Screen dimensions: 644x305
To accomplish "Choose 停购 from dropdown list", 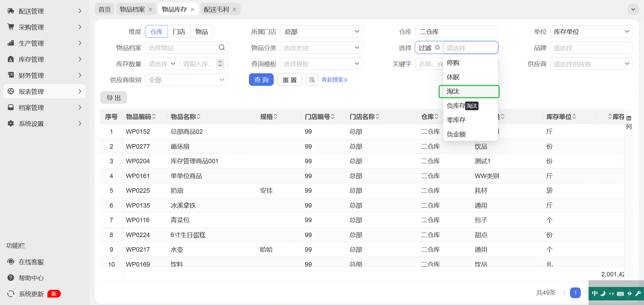I will pyautogui.click(x=470, y=63).
